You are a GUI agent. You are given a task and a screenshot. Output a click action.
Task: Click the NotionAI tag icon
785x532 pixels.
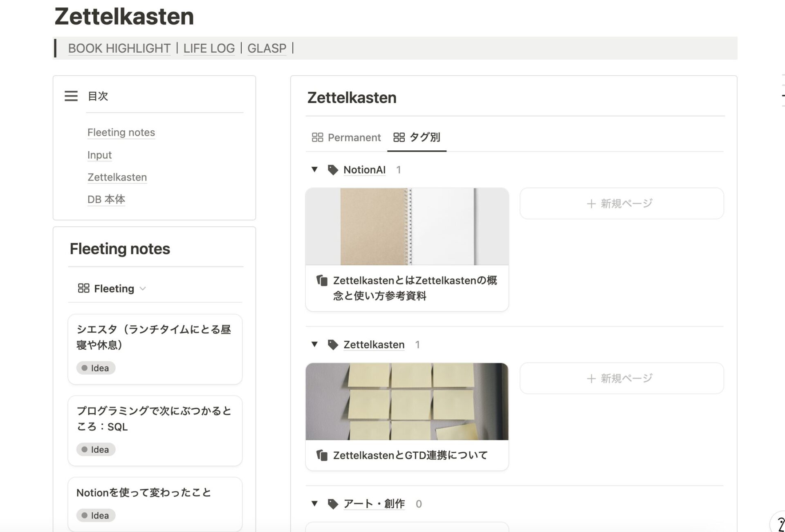coord(333,170)
